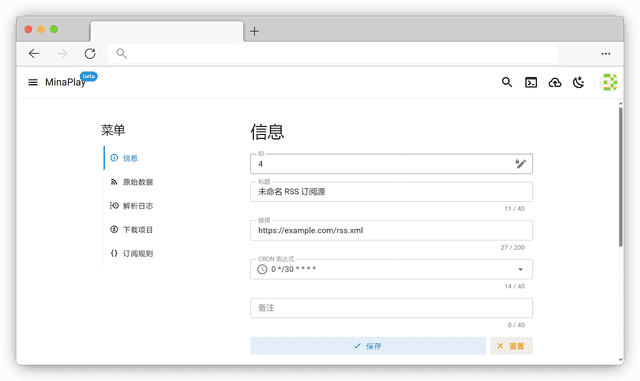Reload the page with refresh icon

[x=90, y=53]
